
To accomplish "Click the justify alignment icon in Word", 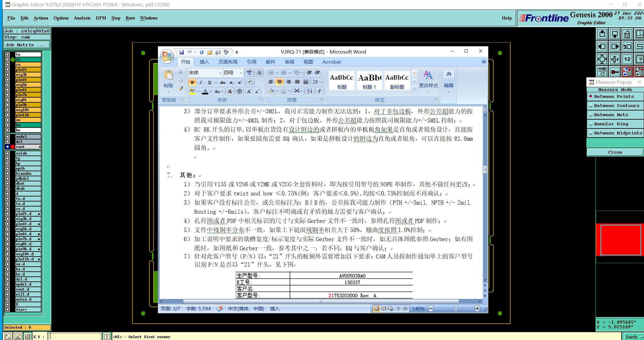I will click(297, 82).
